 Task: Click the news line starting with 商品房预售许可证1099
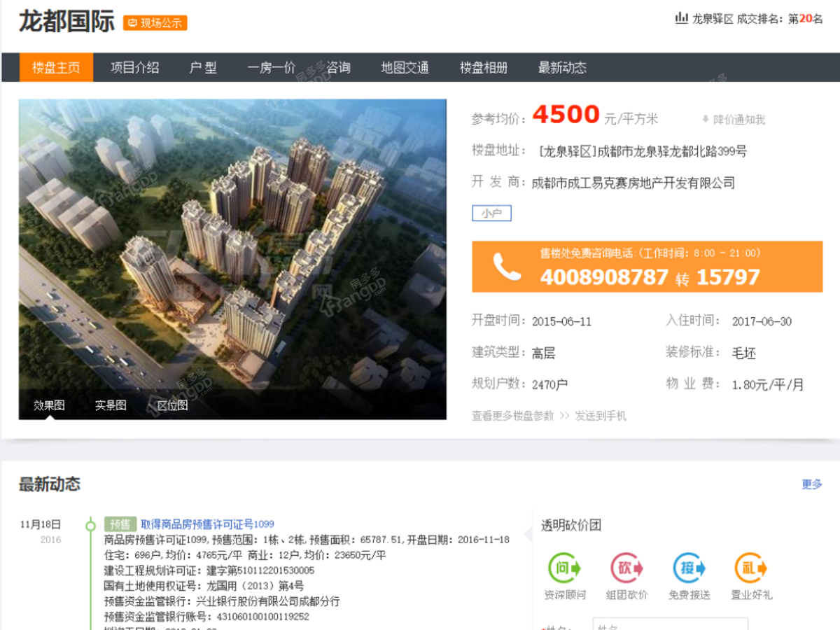pyautogui.click(x=307, y=540)
